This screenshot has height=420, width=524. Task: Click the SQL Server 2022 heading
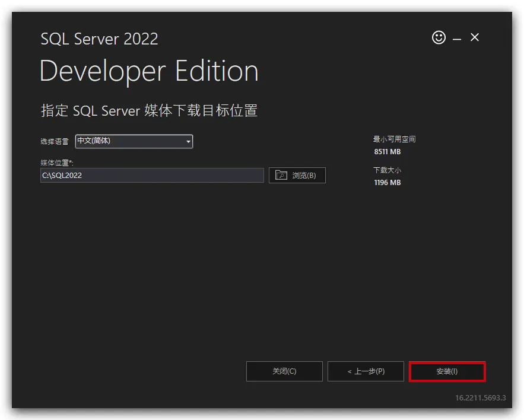click(x=99, y=39)
